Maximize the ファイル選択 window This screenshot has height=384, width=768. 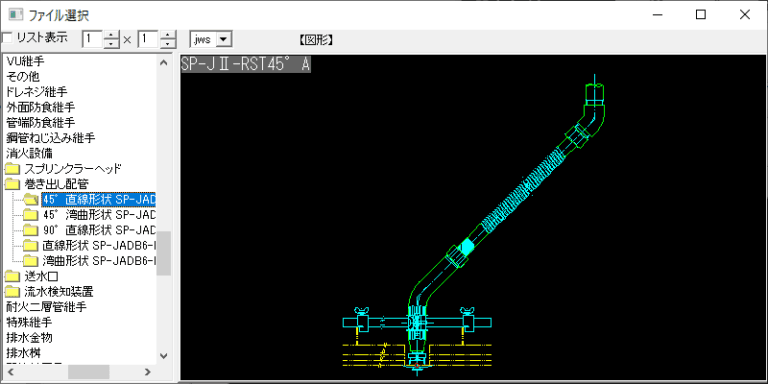pos(701,15)
